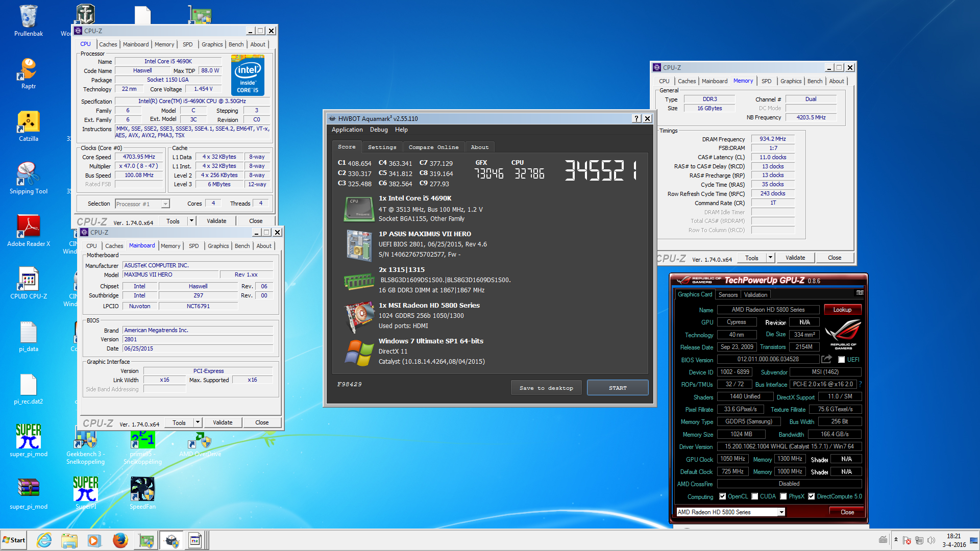Launch the SuperPI desktop shortcut

86,493
